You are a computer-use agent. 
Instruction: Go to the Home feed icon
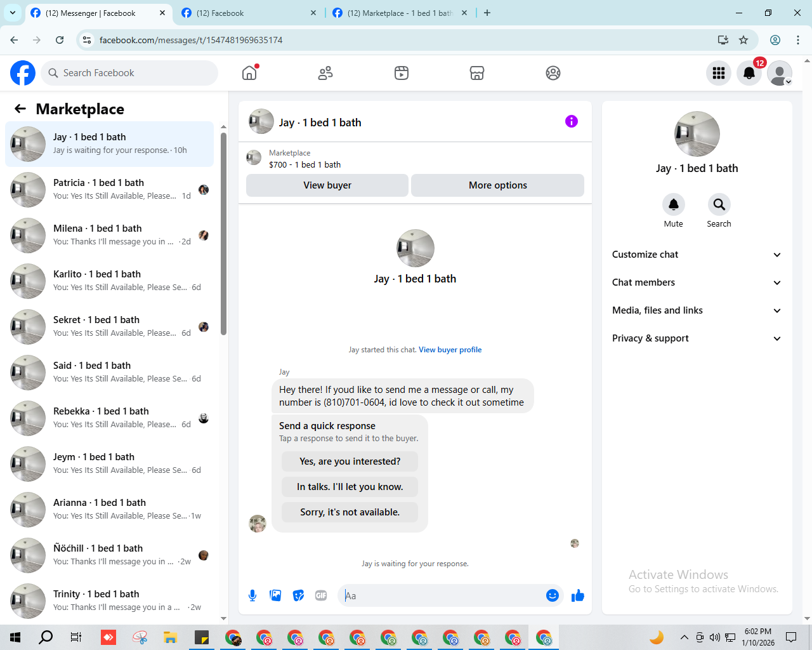[x=249, y=73]
